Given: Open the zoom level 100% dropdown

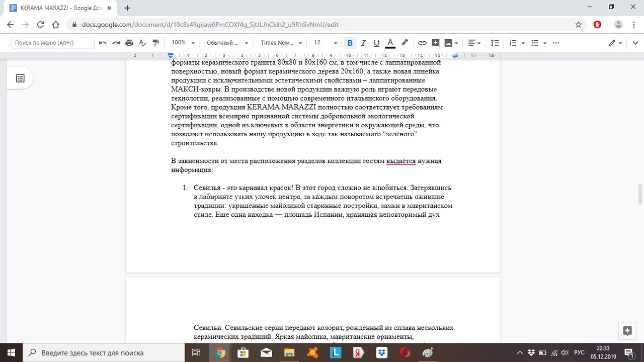Looking at the screenshot, I should (x=183, y=43).
